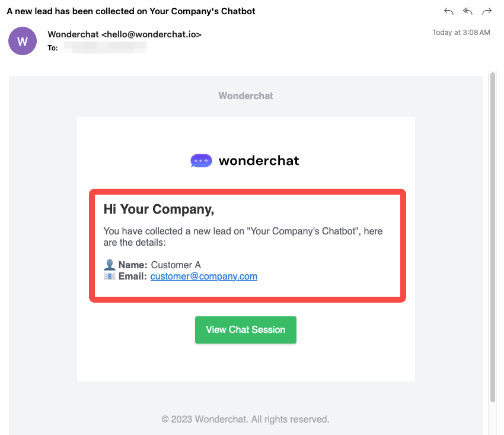
Task: Select the email subject line at top
Action: (x=131, y=11)
